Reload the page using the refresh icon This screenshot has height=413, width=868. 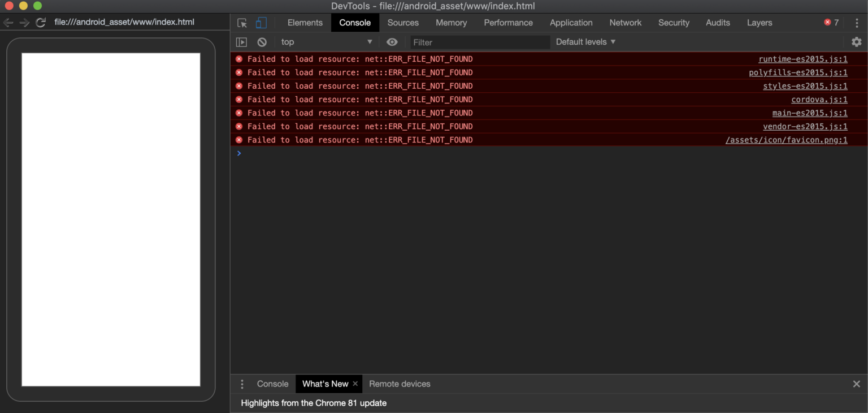click(41, 23)
